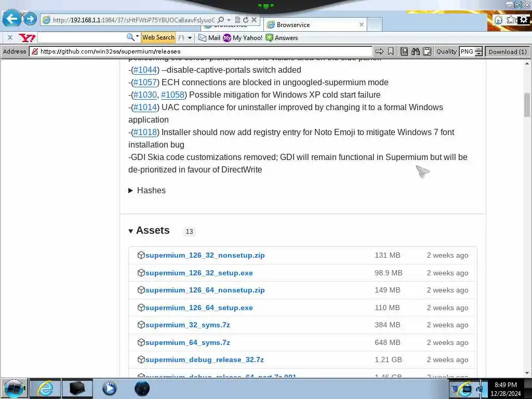The image size is (532, 399).
Task: Open issue #1018 link
Action: 145,132
